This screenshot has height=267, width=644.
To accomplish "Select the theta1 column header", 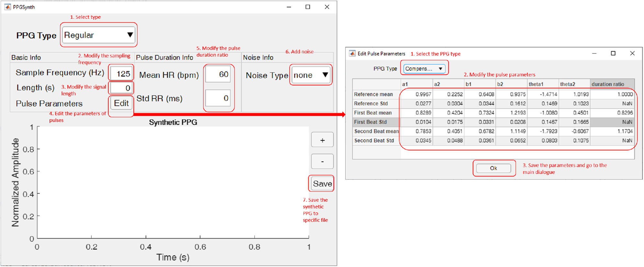I will [x=543, y=84].
